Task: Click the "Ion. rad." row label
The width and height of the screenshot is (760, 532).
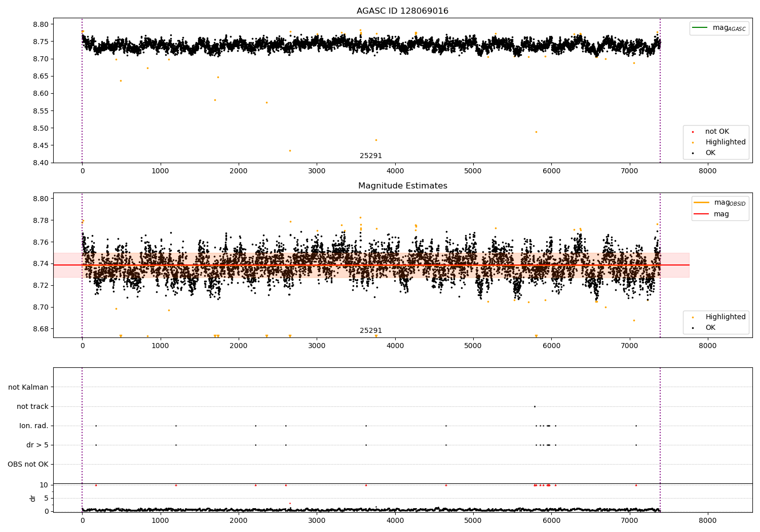Action: point(34,426)
